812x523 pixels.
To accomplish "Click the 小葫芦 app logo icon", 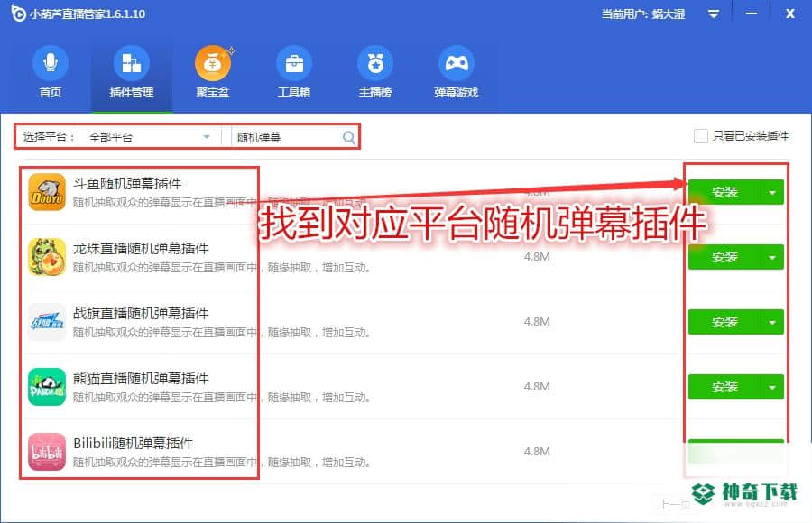I will [18, 14].
